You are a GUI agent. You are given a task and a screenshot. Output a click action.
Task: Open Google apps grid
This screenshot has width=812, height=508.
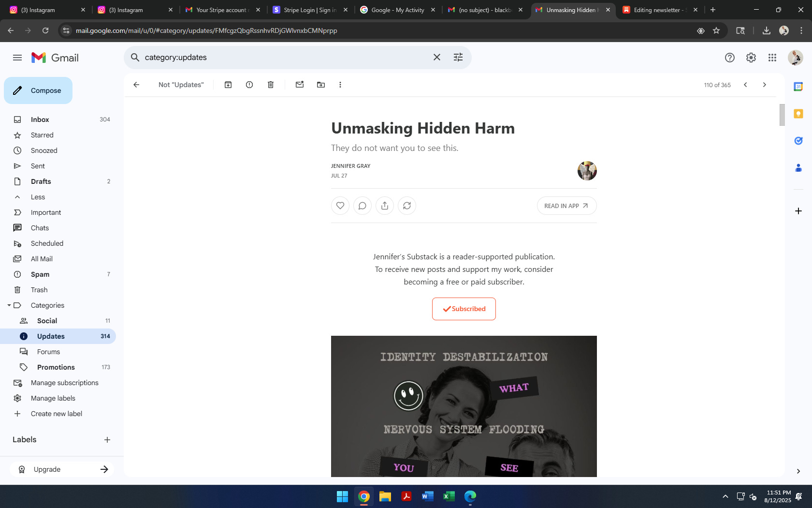(772, 58)
